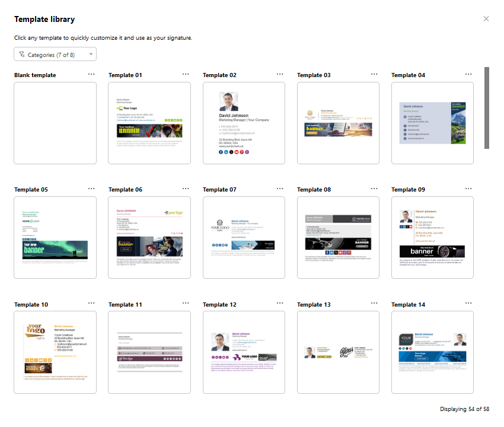Click the ellipsis menu for Template 05
The width and height of the screenshot is (504, 427).
coord(91,189)
